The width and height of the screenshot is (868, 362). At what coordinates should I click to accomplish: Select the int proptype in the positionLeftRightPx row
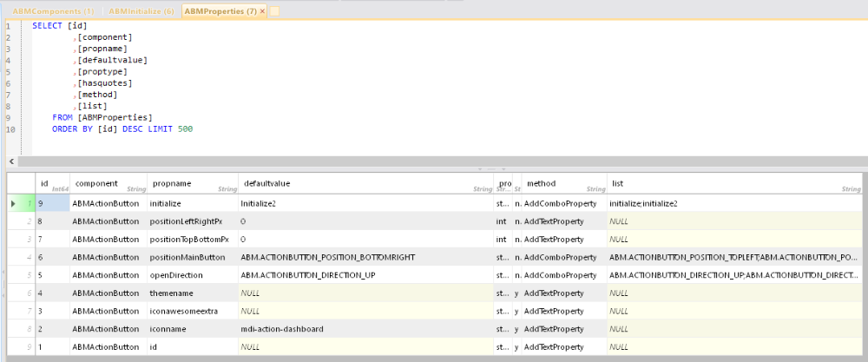[503, 221]
